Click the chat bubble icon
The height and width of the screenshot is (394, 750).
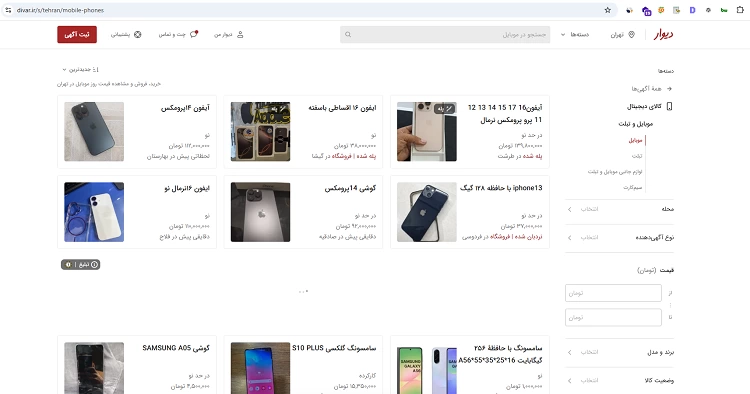(x=194, y=34)
